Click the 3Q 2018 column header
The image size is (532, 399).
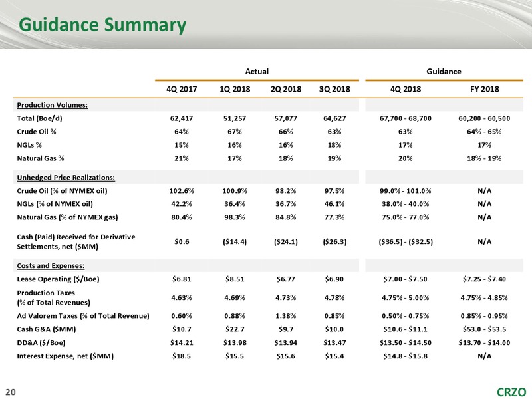coord(334,89)
